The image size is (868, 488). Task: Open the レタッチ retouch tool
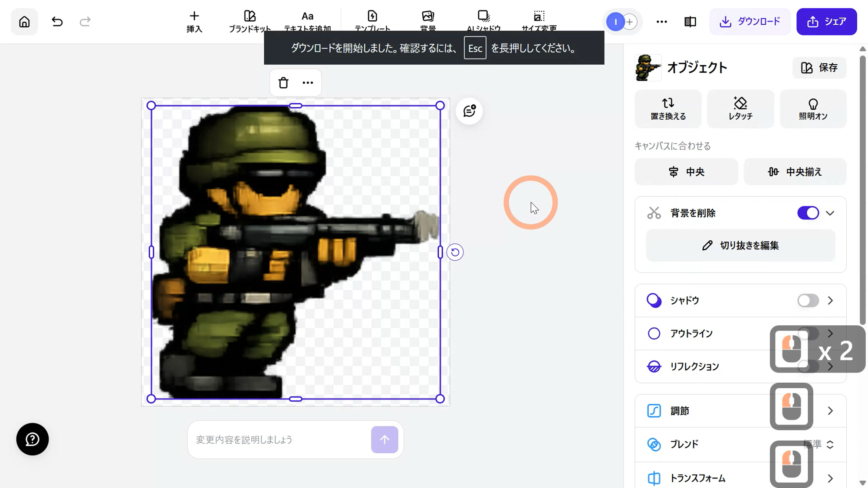pos(740,109)
